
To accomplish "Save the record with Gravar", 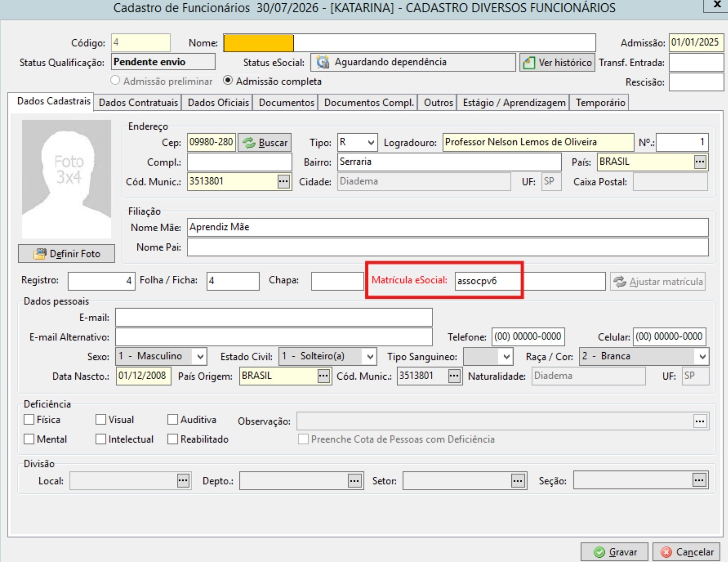I will point(614,552).
